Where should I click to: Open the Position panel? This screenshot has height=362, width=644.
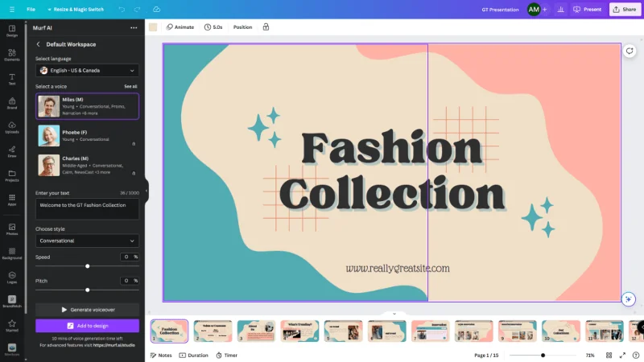[242, 27]
